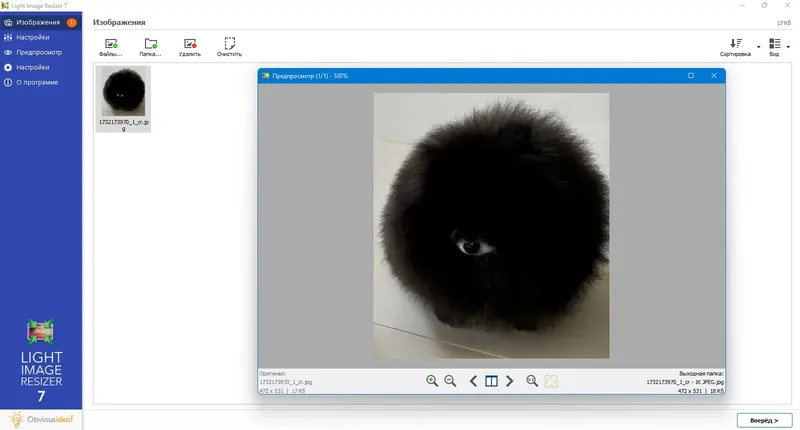Expand the Вид view dropdown arrow
Viewport: 800px width, 430px height.
(788, 47)
